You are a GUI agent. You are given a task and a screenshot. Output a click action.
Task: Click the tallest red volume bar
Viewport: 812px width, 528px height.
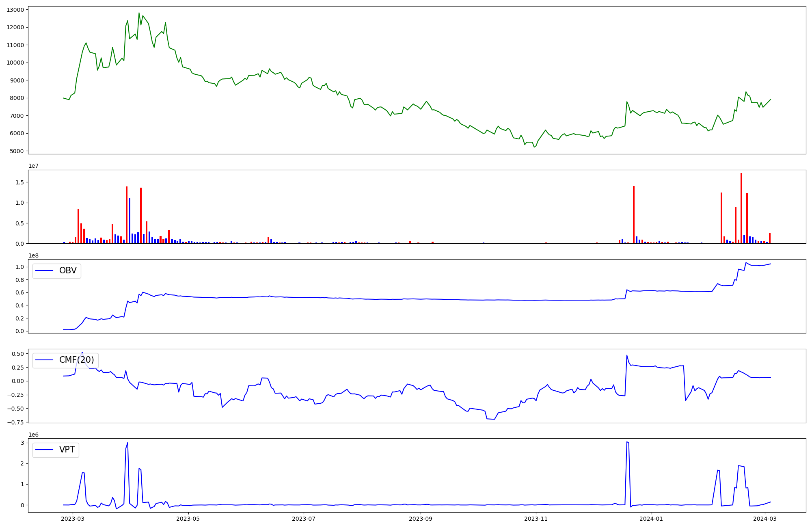pos(741,208)
